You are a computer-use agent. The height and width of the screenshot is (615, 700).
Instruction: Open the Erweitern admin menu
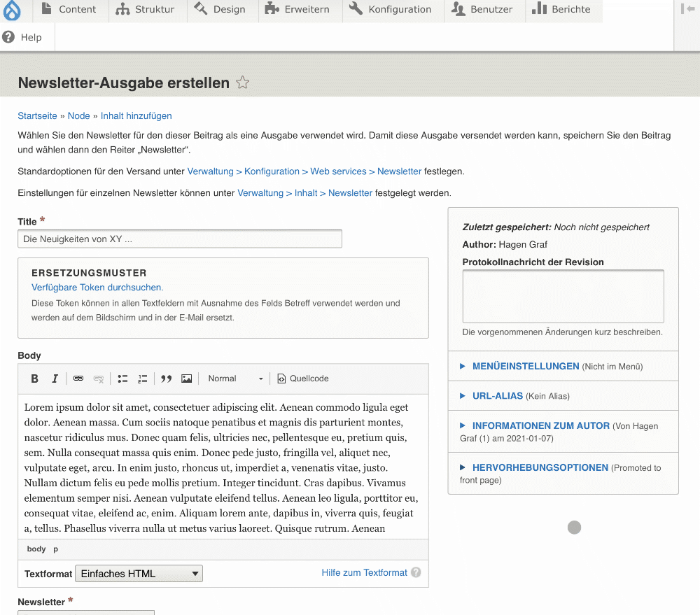click(x=297, y=9)
